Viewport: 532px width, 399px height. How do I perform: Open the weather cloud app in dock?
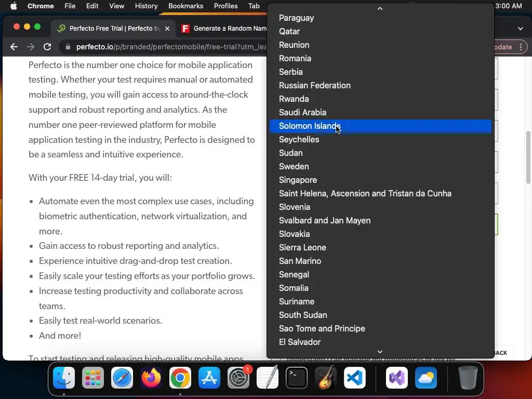tap(426, 378)
